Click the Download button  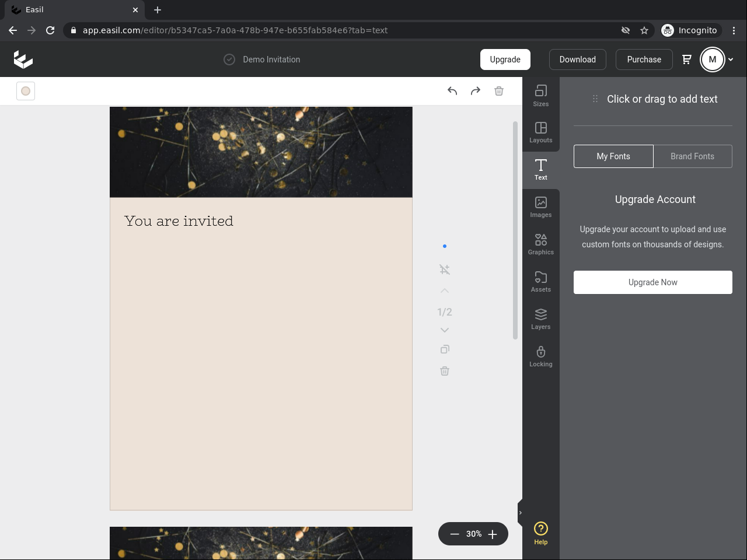pyautogui.click(x=578, y=60)
